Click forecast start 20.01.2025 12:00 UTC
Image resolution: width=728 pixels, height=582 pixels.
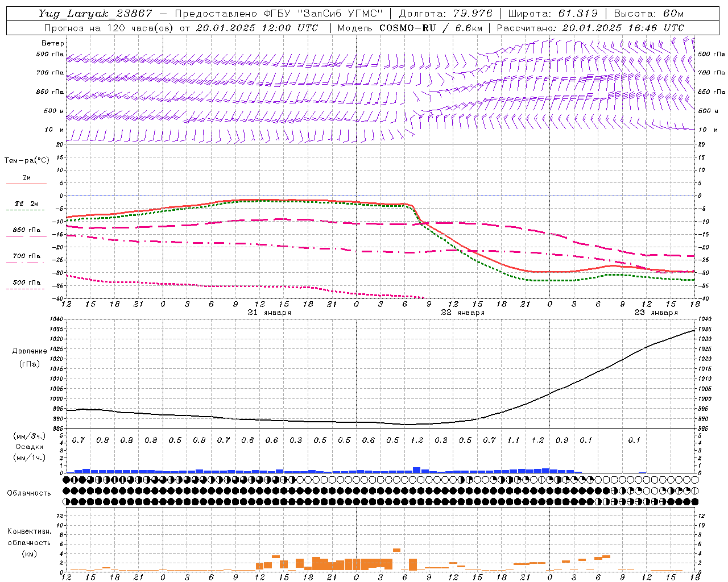[257, 27]
